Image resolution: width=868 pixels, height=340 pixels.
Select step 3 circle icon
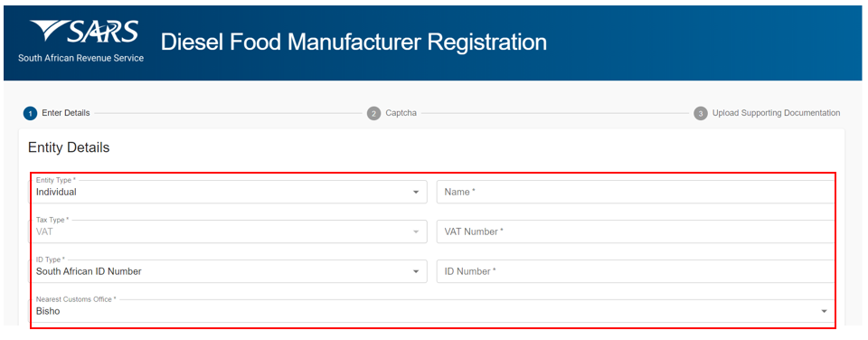(700, 114)
